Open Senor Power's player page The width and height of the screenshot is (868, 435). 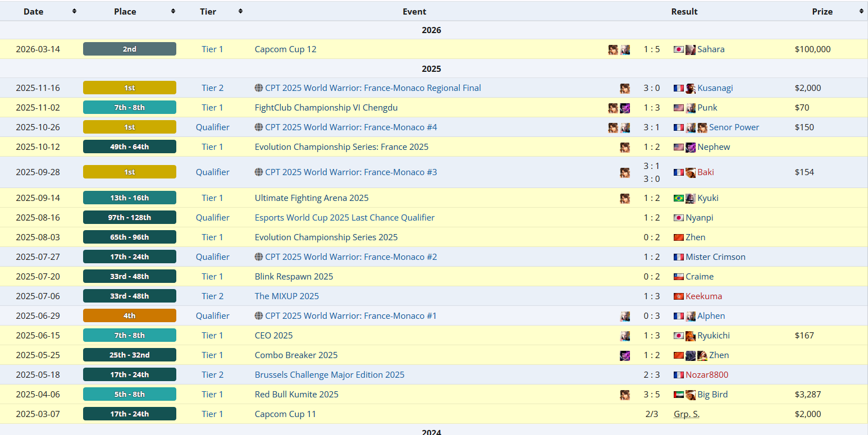click(734, 127)
